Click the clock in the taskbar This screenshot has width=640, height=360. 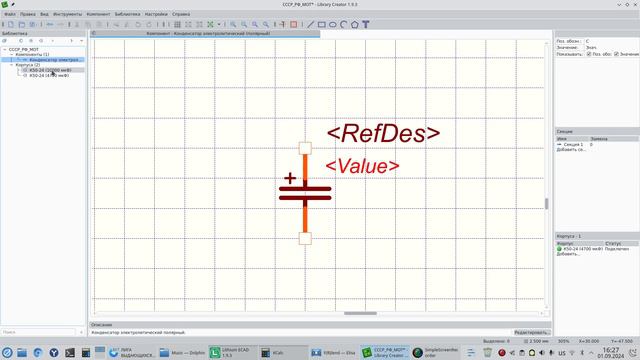pyautogui.click(x=611, y=353)
